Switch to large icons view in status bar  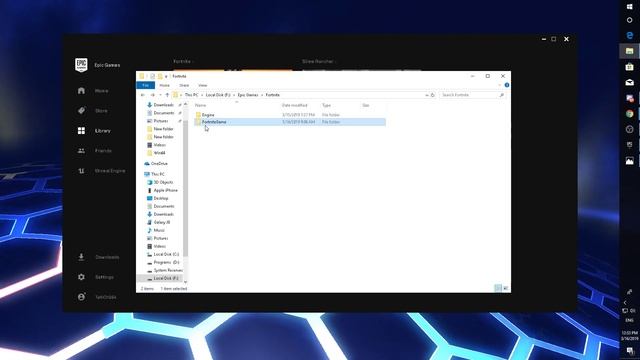coord(506,288)
